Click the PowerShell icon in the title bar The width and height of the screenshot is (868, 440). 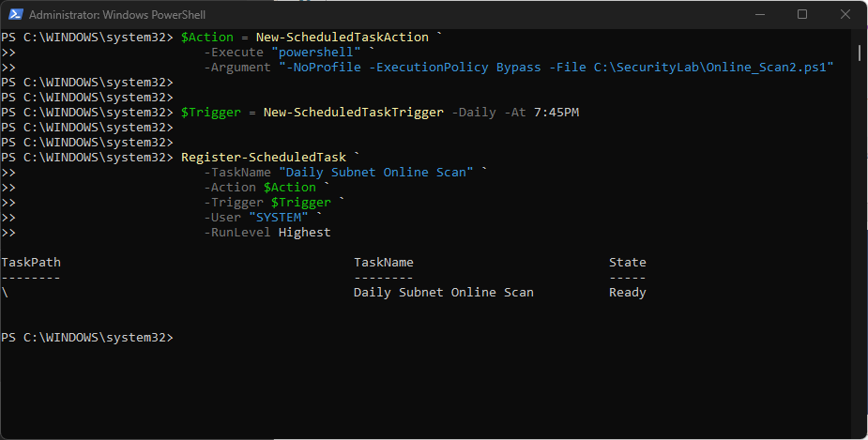[x=16, y=14]
